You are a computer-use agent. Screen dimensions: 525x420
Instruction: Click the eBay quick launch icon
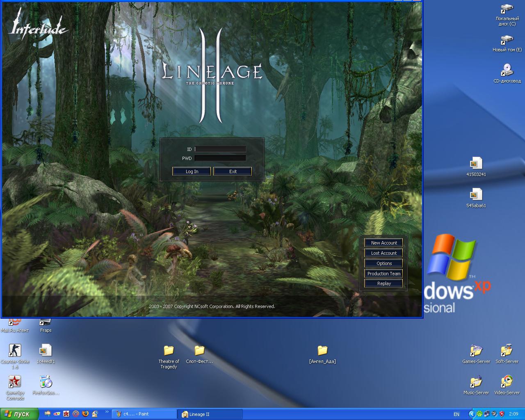click(57, 414)
